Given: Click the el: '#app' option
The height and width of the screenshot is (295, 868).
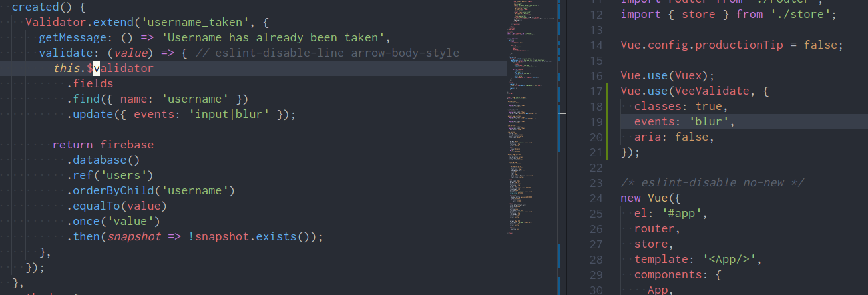Looking at the screenshot, I should click(671, 214).
